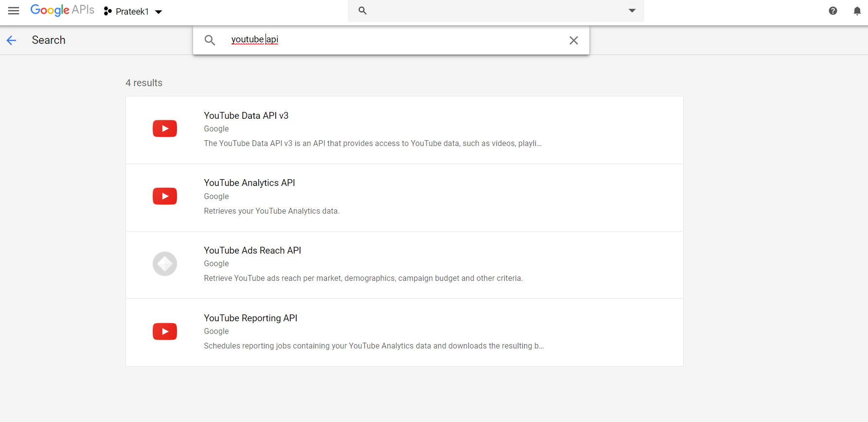Open the help question mark icon
Viewport: 868px width, 422px height.
click(x=833, y=11)
